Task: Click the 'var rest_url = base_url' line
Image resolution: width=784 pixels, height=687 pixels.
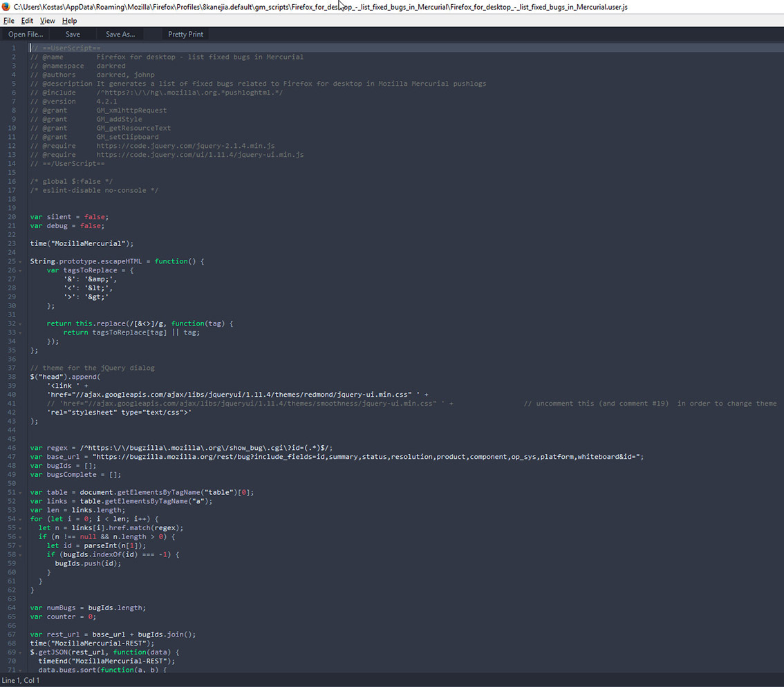Action: click(113, 634)
